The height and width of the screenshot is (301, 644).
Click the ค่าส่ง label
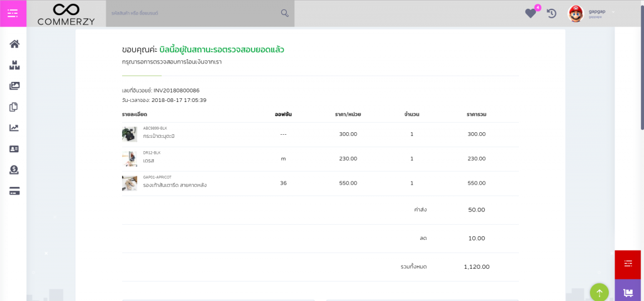pos(420,210)
